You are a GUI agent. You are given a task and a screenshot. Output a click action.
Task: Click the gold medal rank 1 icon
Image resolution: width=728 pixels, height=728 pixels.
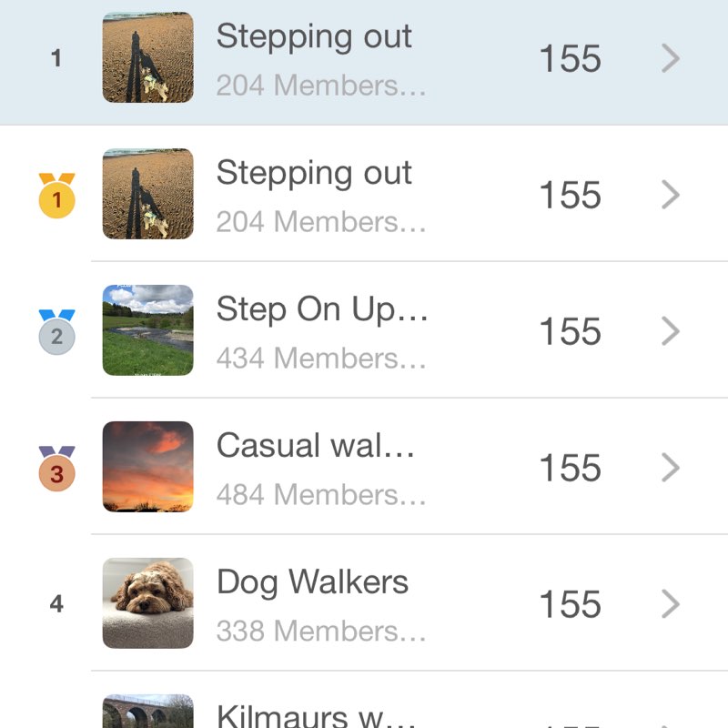56,196
